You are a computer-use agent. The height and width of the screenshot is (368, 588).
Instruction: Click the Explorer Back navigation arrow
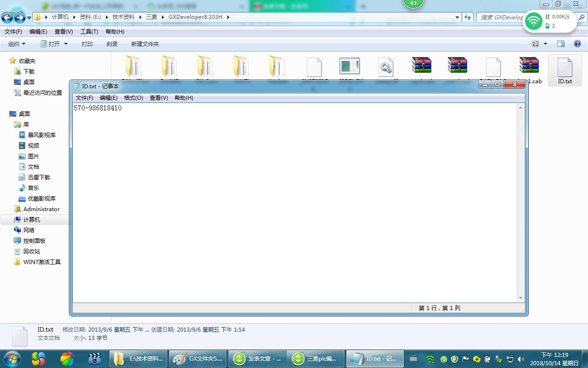tap(7, 17)
